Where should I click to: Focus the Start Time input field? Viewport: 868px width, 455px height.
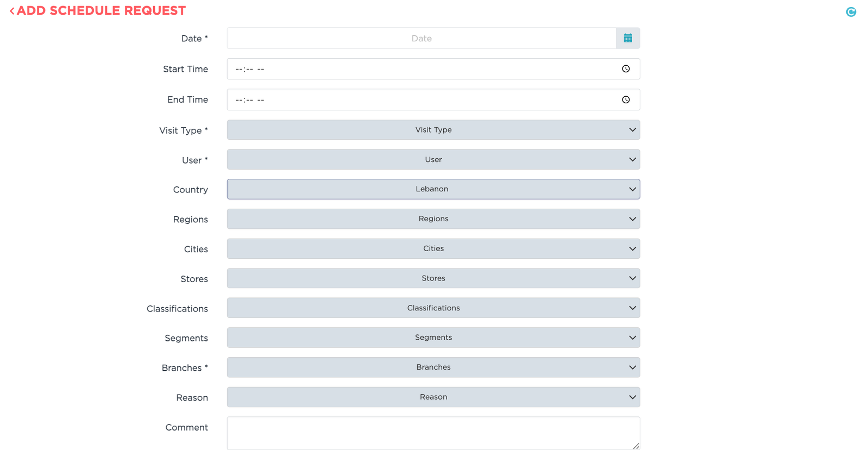pyautogui.click(x=421, y=69)
